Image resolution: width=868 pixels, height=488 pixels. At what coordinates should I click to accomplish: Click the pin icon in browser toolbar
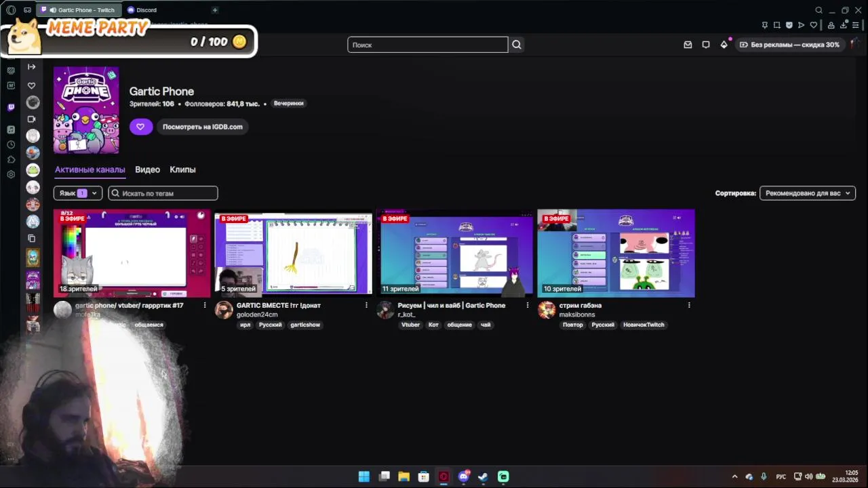[765, 25]
